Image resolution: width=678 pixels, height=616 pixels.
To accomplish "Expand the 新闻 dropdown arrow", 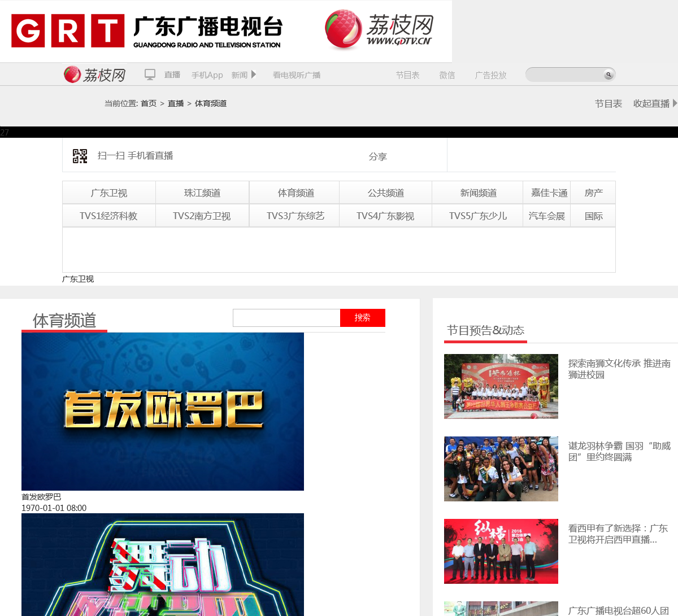I will tap(254, 75).
